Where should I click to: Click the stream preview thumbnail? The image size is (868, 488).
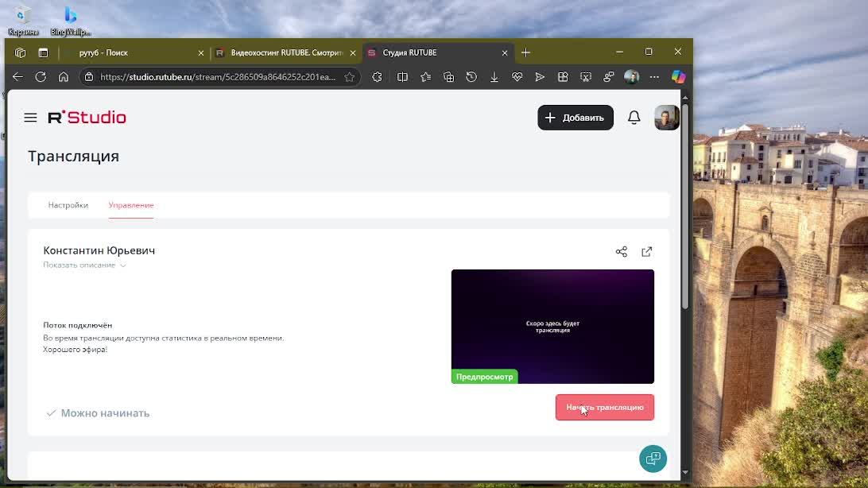tap(552, 327)
